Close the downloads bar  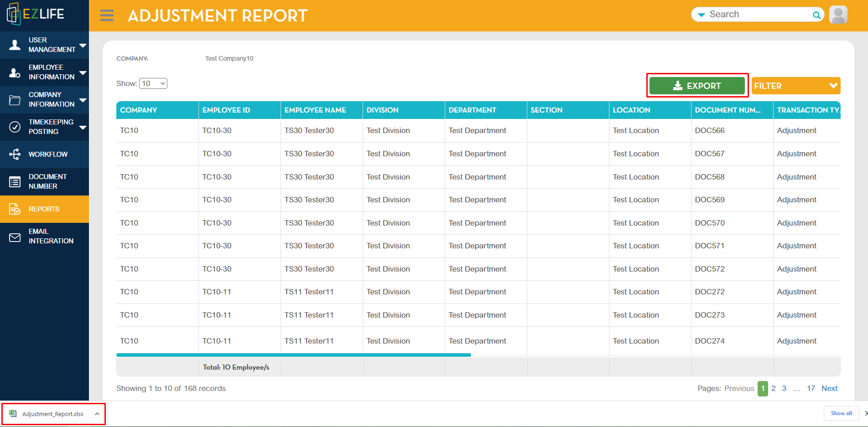[x=865, y=413]
